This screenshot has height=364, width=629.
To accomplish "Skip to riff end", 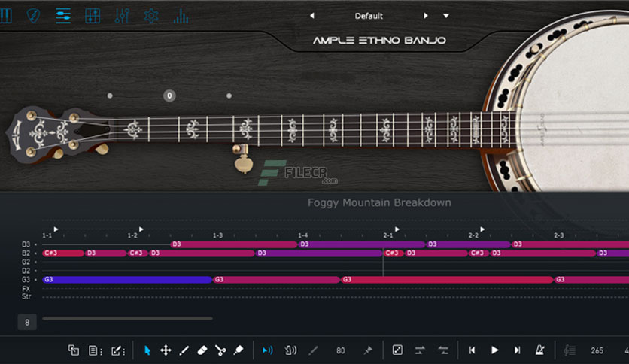I will (518, 350).
